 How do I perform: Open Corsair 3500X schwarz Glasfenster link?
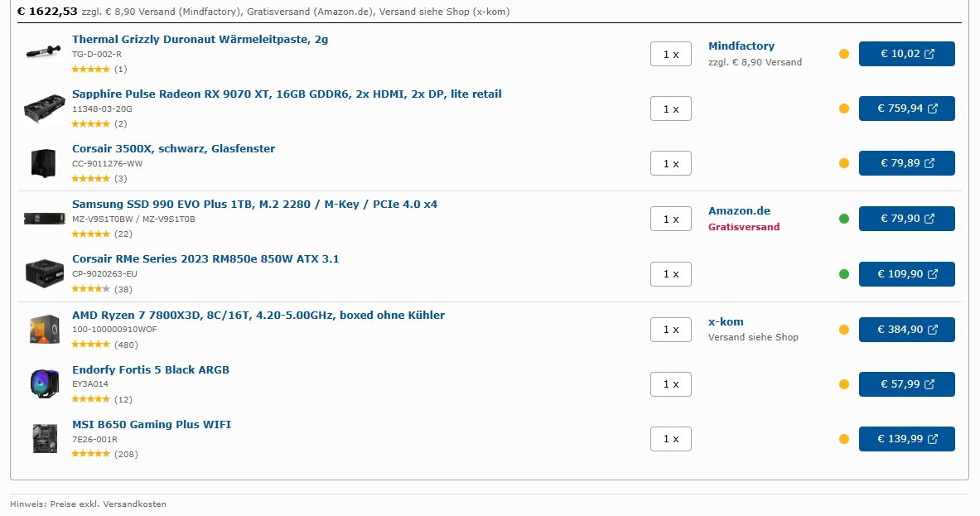coord(174,149)
